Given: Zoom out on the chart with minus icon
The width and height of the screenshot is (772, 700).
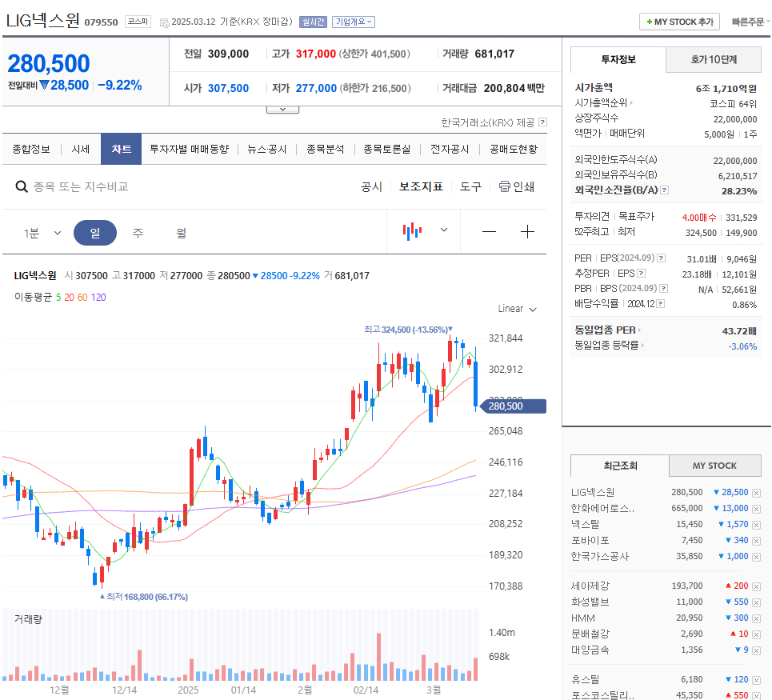Looking at the screenshot, I should (x=489, y=231).
